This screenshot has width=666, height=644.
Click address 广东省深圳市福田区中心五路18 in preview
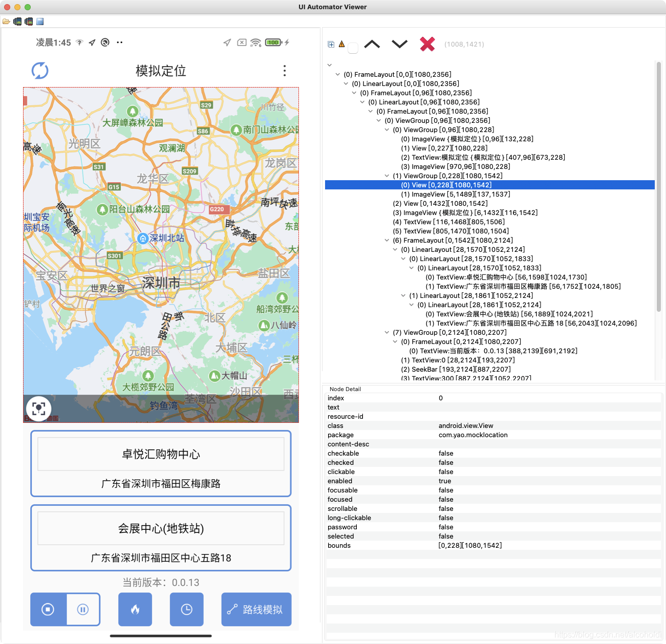161,557
